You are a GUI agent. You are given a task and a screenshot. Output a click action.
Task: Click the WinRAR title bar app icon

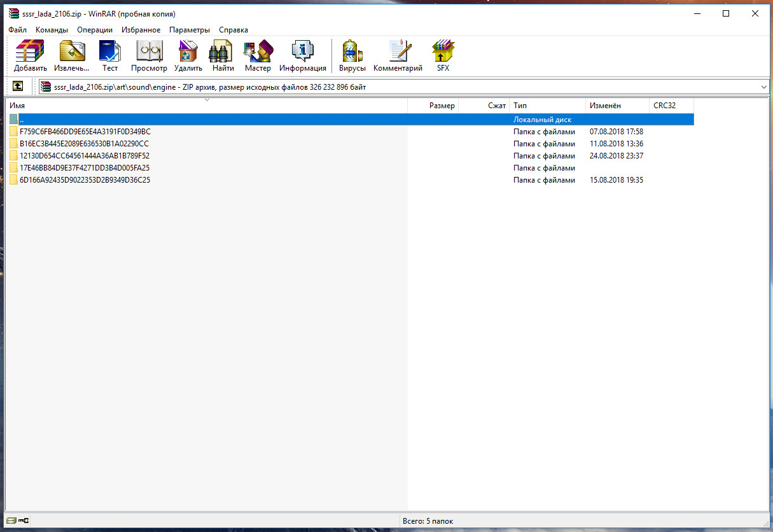pyautogui.click(x=14, y=13)
